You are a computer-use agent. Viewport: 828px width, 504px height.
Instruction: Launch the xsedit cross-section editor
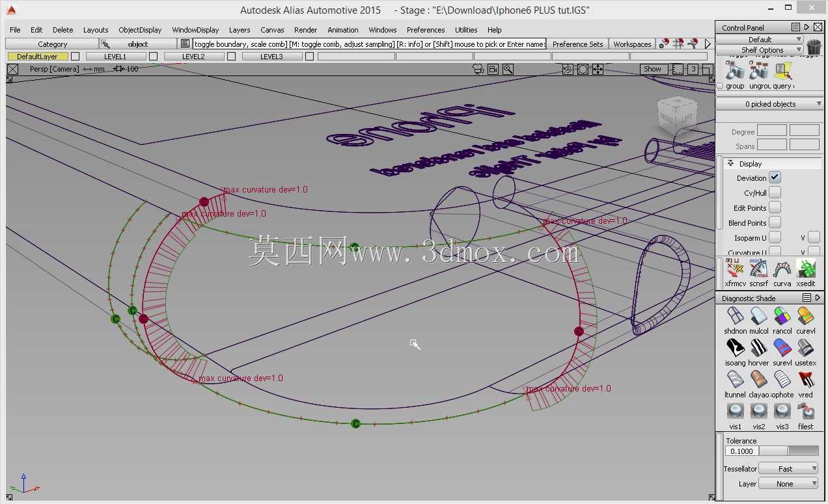click(806, 269)
